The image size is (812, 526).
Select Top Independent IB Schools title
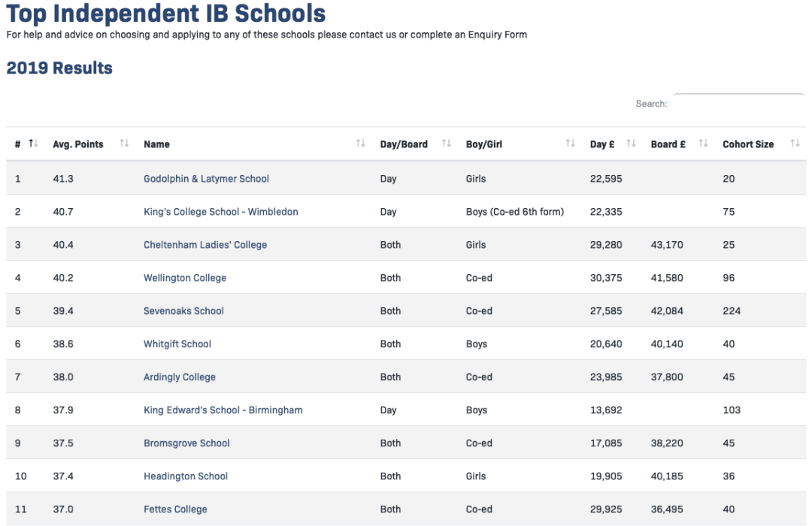click(166, 13)
